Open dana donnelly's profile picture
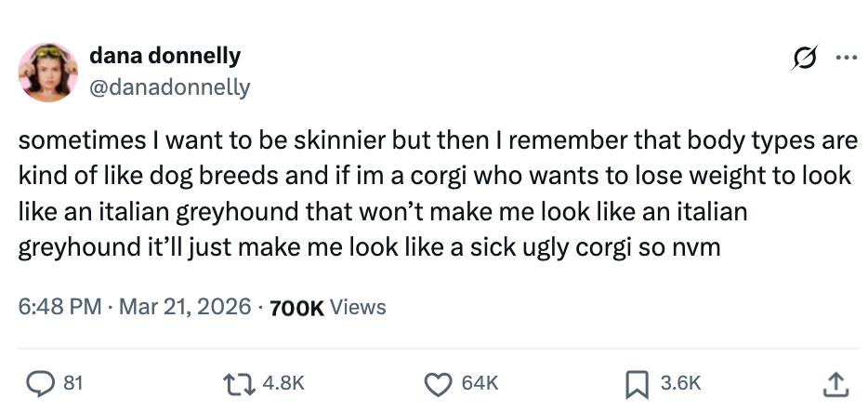Viewport: 868px width, 411px height. 48,72
